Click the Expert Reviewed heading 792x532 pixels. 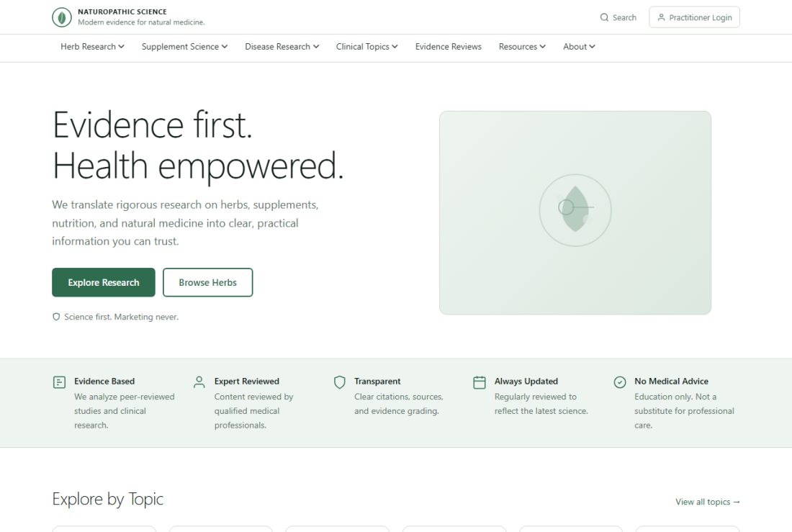pos(246,381)
